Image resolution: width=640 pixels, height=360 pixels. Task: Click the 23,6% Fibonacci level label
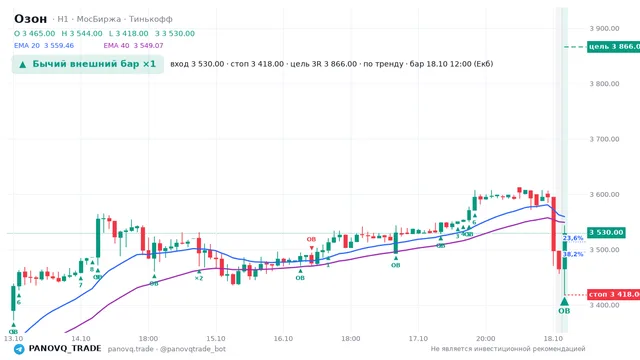573,238
